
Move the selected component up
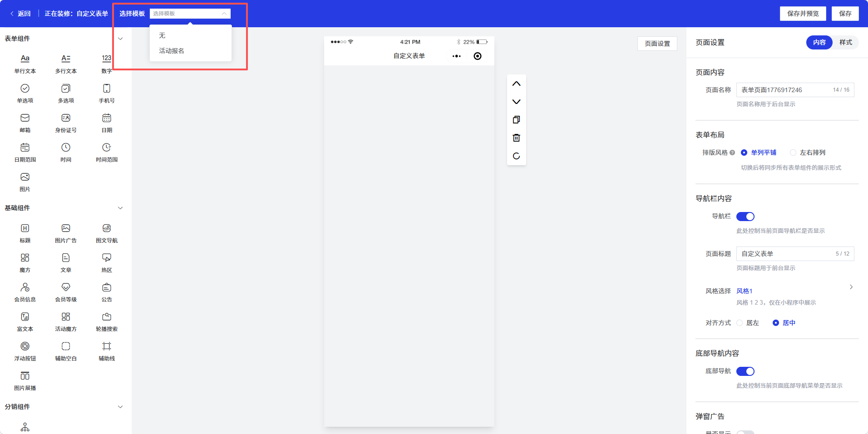point(516,84)
